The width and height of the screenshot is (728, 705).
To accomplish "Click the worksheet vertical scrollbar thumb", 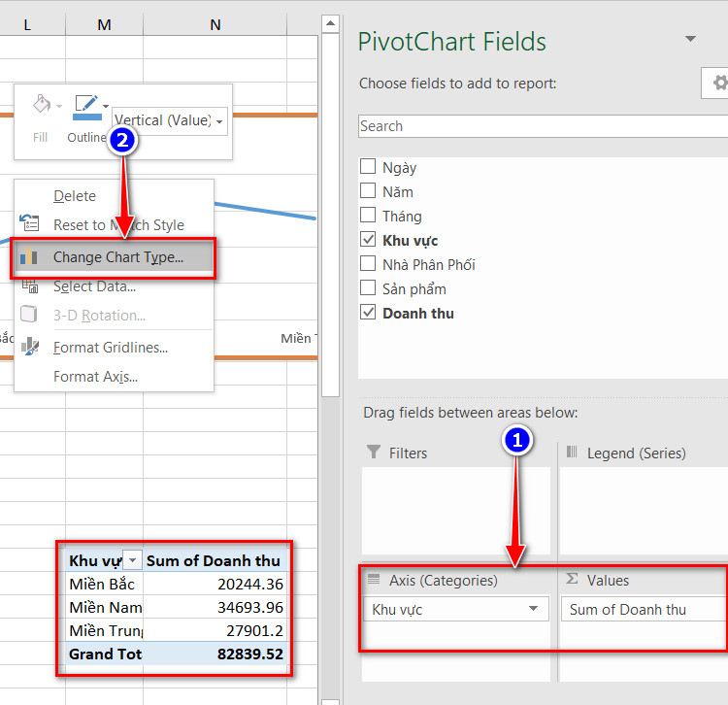I will pyautogui.click(x=330, y=215).
